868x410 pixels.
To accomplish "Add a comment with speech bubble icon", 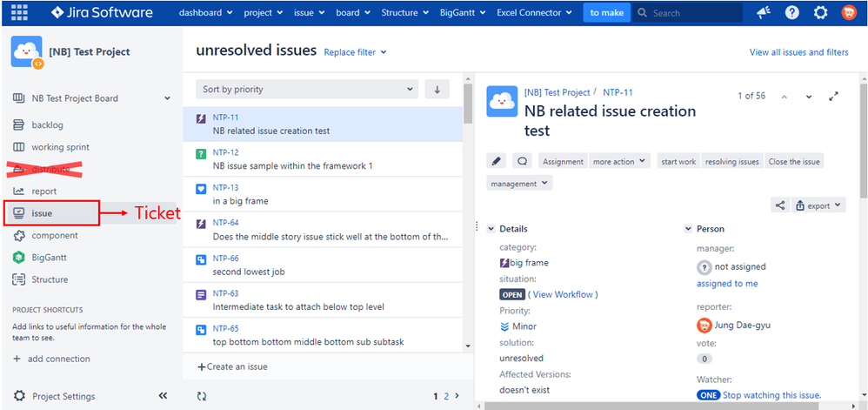I will point(522,161).
